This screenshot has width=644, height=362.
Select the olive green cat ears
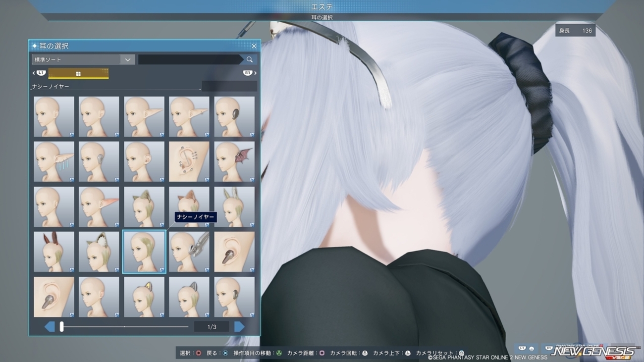[144, 207]
